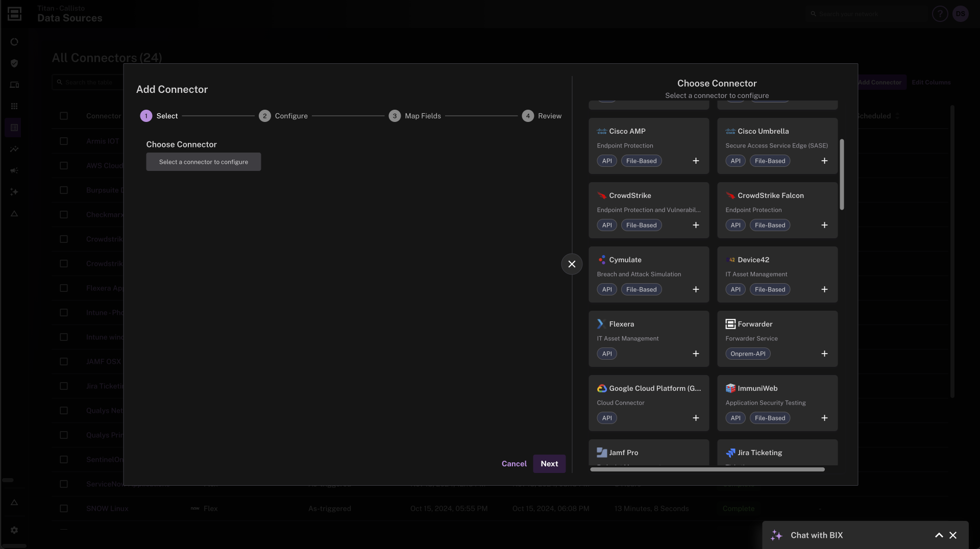Add the Device42 connector plus icon
This screenshot has width=980, height=549.
(x=824, y=289)
